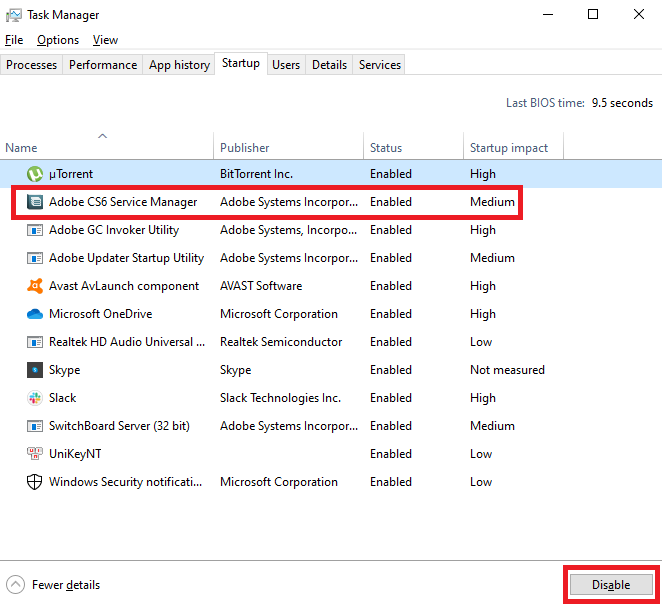Click the Not measured impact for Skype
The height and width of the screenshot is (606, 663).
[507, 370]
